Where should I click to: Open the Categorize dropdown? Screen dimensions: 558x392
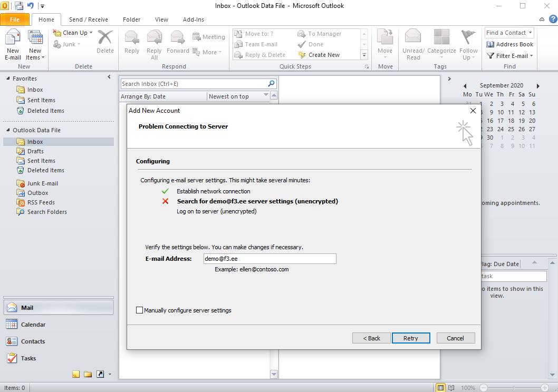pos(441,44)
